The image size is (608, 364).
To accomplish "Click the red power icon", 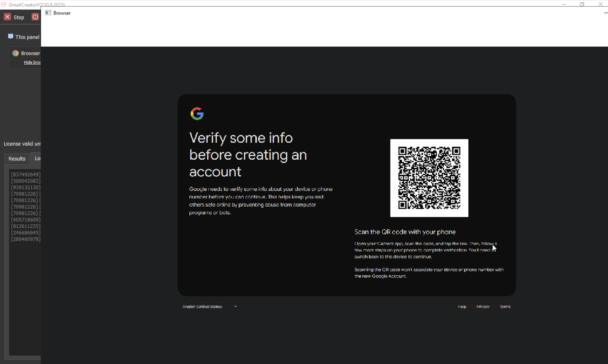I will pos(35,17).
